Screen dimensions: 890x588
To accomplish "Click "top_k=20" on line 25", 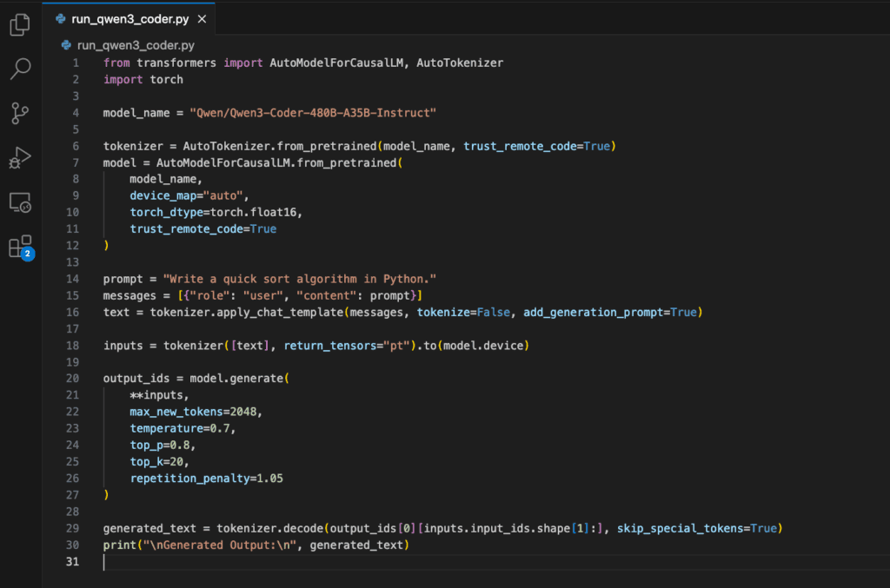I will pyautogui.click(x=156, y=461).
